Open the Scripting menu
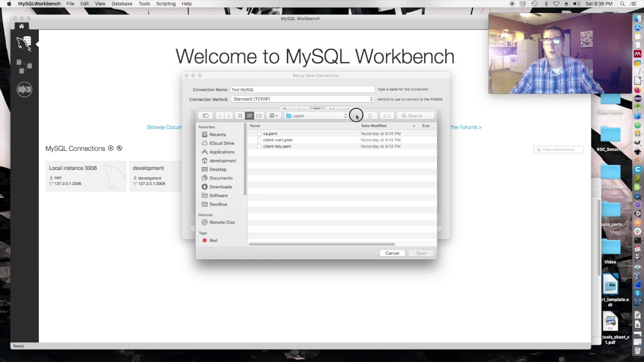 pos(166,4)
